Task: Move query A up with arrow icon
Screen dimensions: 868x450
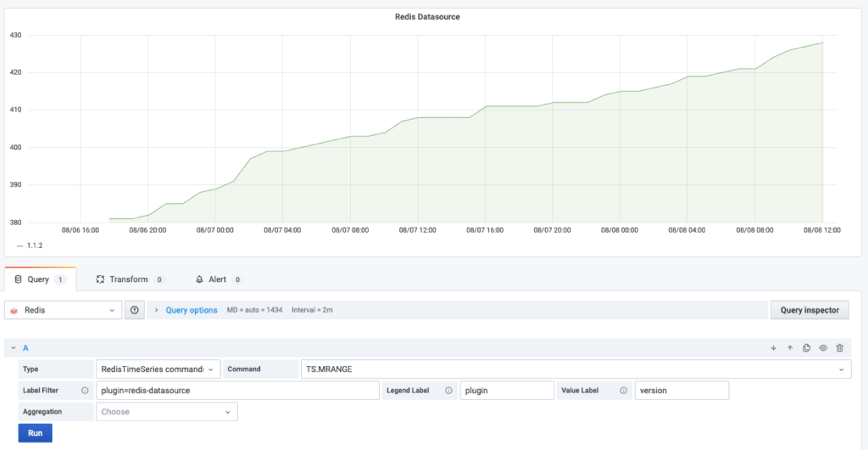Action: (x=790, y=348)
